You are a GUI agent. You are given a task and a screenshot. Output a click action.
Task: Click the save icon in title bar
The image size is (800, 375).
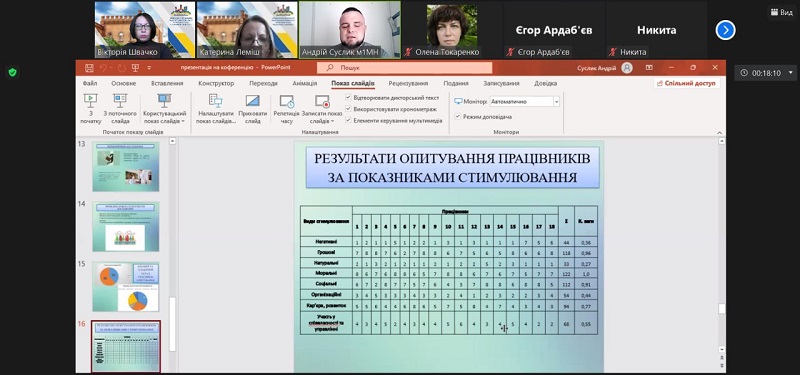(89, 67)
